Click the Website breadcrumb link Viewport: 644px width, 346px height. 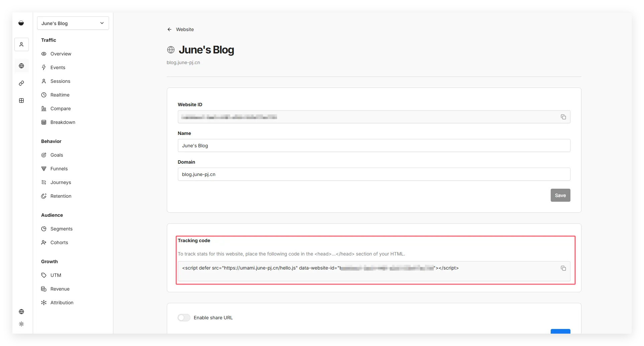pyautogui.click(x=185, y=29)
